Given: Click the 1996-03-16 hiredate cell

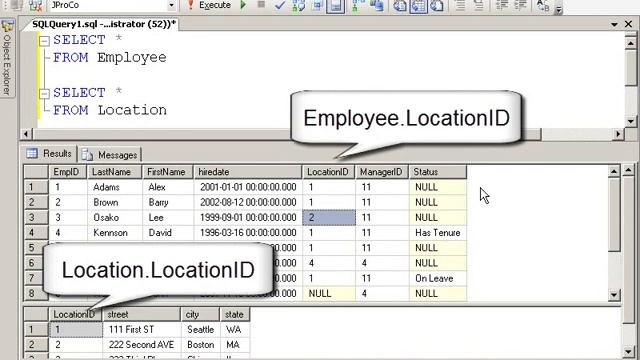Looking at the screenshot, I should click(248, 233).
